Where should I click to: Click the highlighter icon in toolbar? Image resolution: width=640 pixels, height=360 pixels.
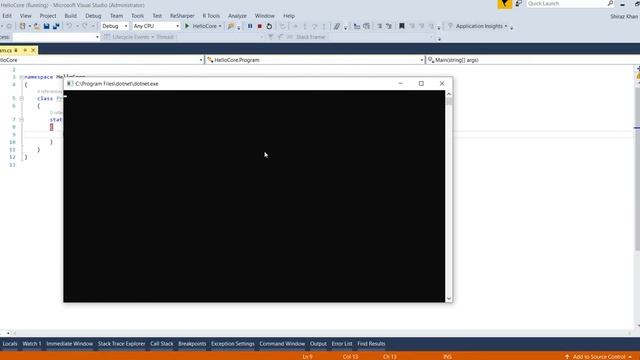coord(336,26)
